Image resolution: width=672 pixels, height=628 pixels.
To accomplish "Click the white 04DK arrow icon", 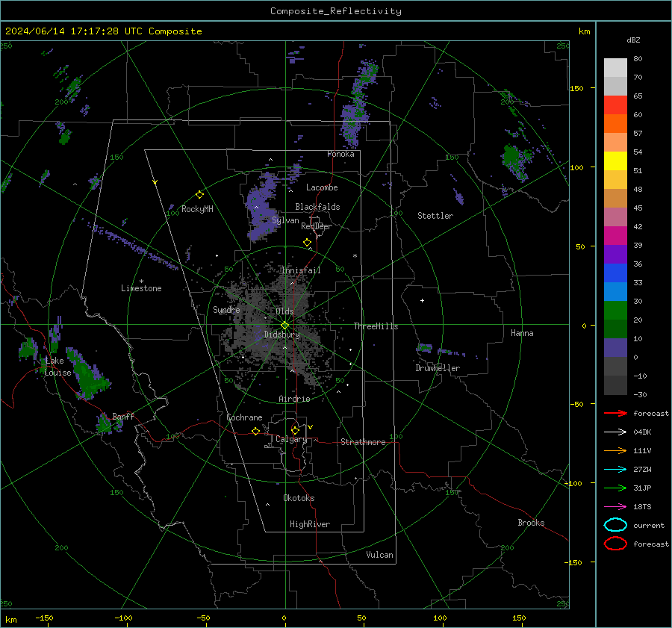I will (x=615, y=432).
